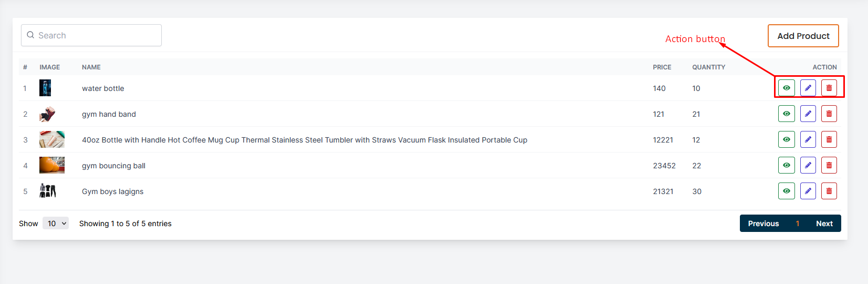Image resolution: width=868 pixels, height=284 pixels.
Task: Delete the gym hand band row
Action: click(x=829, y=114)
